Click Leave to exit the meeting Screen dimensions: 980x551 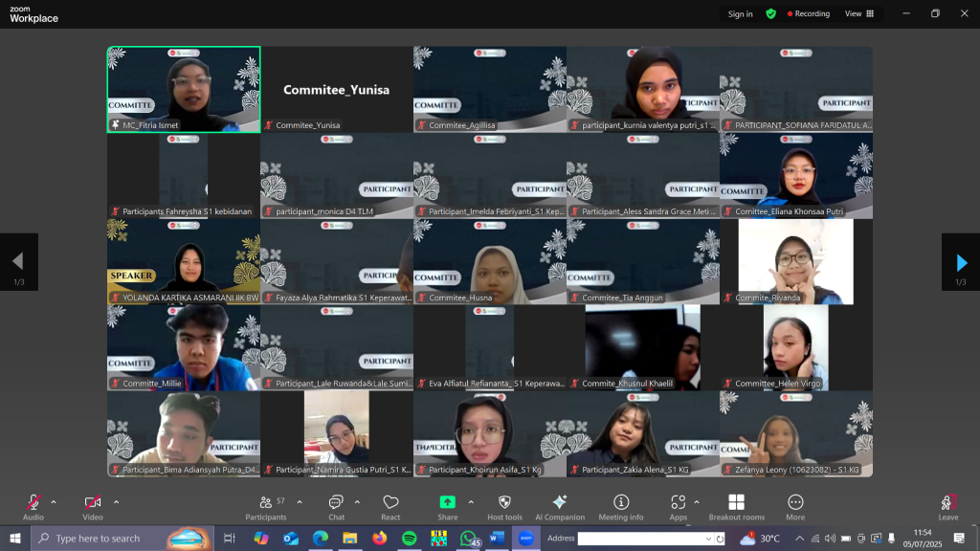[x=947, y=506]
